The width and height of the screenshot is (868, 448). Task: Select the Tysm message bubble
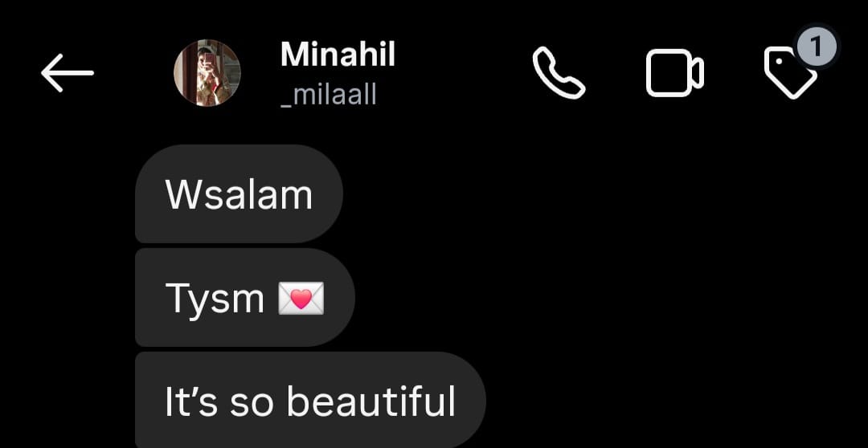coord(244,298)
